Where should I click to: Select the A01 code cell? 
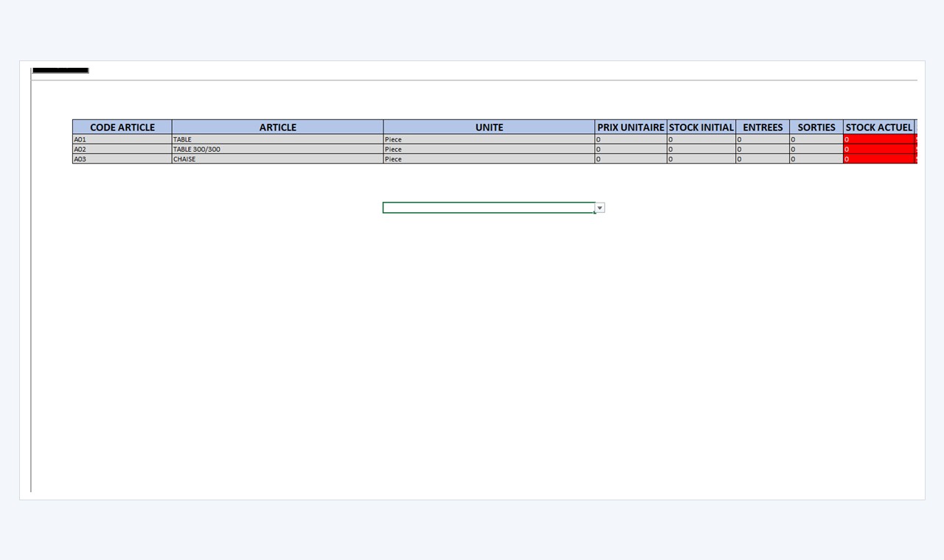point(122,139)
